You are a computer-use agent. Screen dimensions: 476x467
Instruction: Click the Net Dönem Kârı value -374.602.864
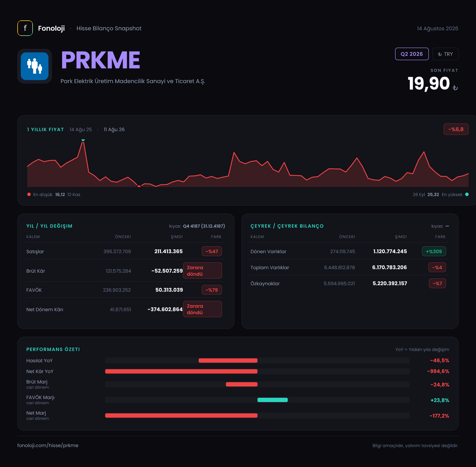(165, 309)
